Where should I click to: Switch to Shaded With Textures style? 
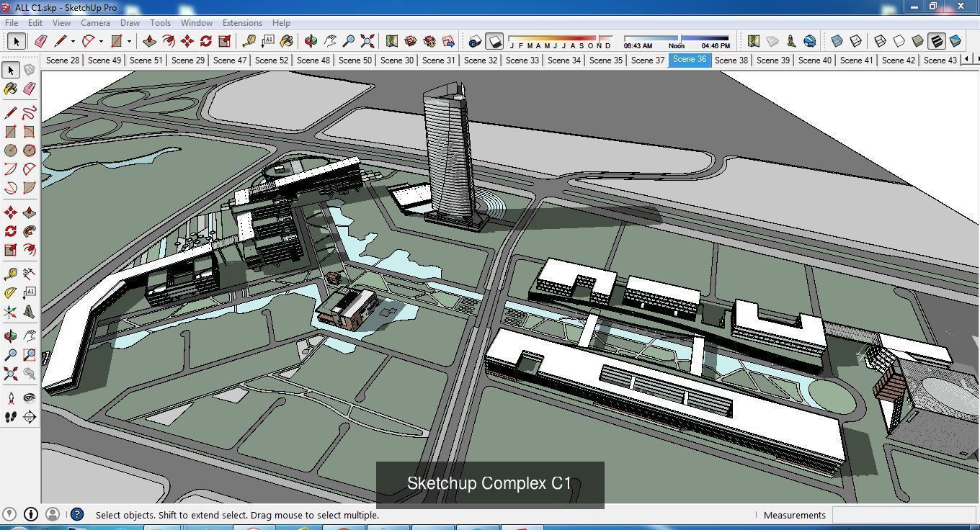point(937,41)
